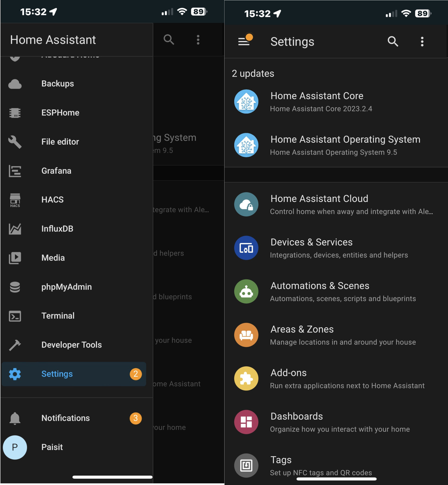The image size is (448, 485).
Task: Open the Paisit user avatar
Action: click(x=15, y=447)
